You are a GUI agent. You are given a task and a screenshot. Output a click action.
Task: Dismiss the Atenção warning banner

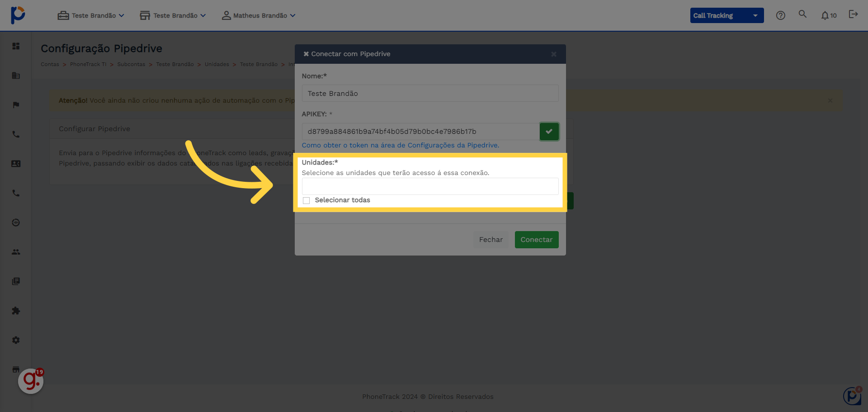830,100
